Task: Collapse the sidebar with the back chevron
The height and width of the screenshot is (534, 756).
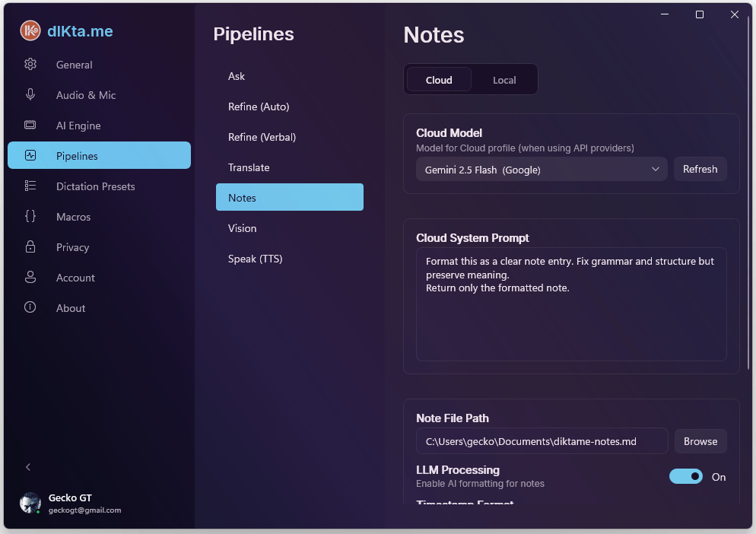Action: click(28, 467)
